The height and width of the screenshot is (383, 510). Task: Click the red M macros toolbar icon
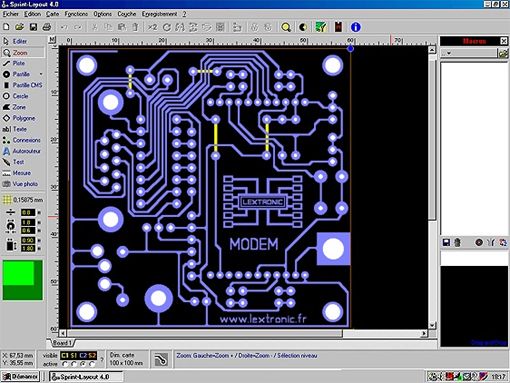338,27
